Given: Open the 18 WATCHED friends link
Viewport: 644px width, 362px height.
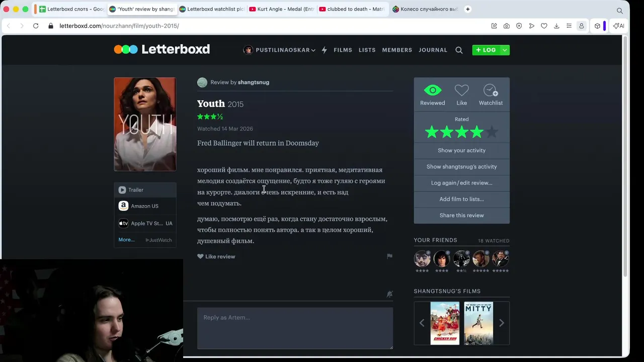Looking at the screenshot, I should (494, 241).
